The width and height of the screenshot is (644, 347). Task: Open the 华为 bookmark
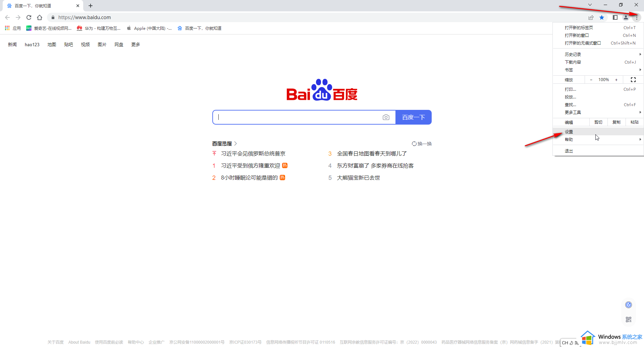click(99, 28)
